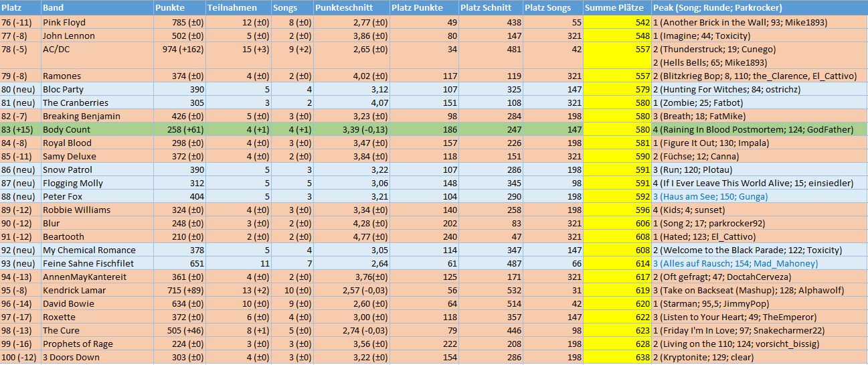Select the 'Prophets of Rage' band cell
Image resolution: width=868 pixels, height=365 pixels.
click(x=96, y=344)
